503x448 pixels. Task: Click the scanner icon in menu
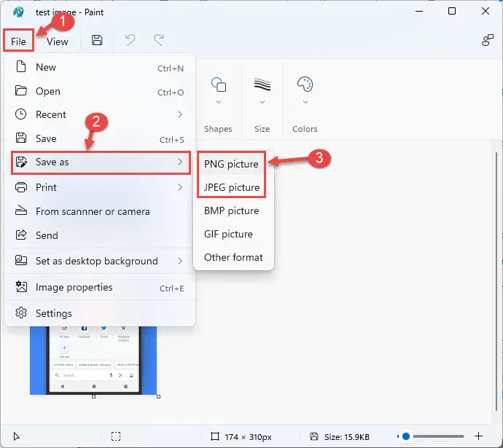tap(21, 211)
